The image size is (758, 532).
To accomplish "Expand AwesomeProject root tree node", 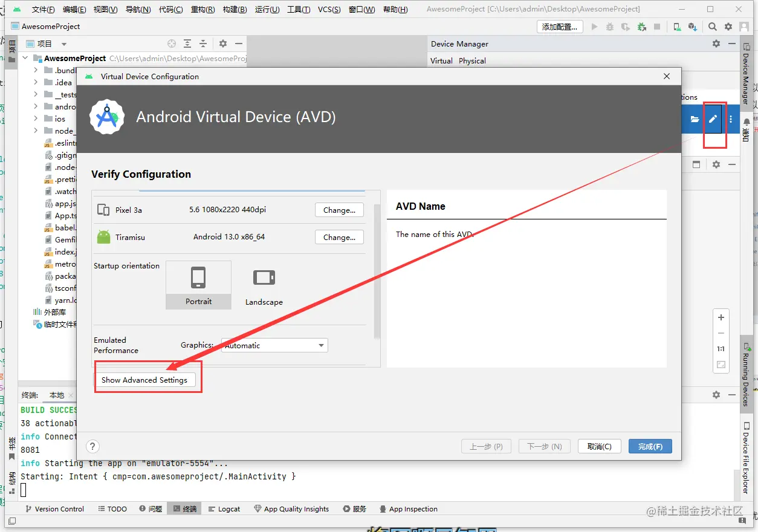I will tap(25, 58).
